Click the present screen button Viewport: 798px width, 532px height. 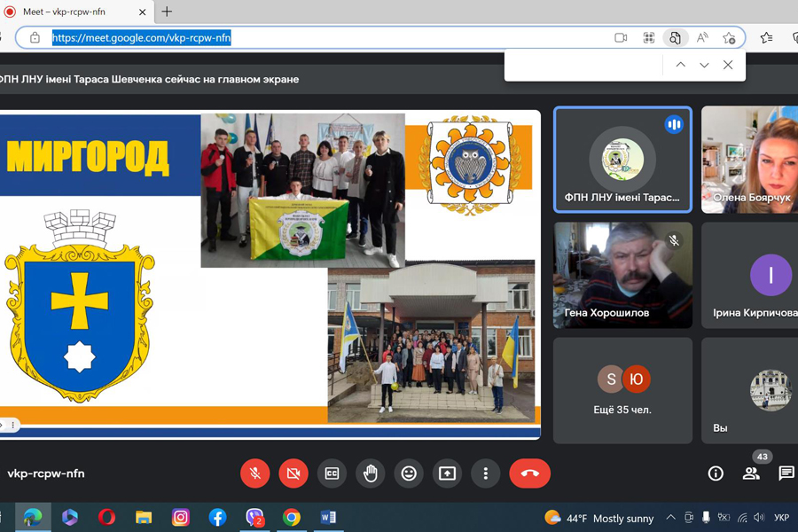click(447, 473)
